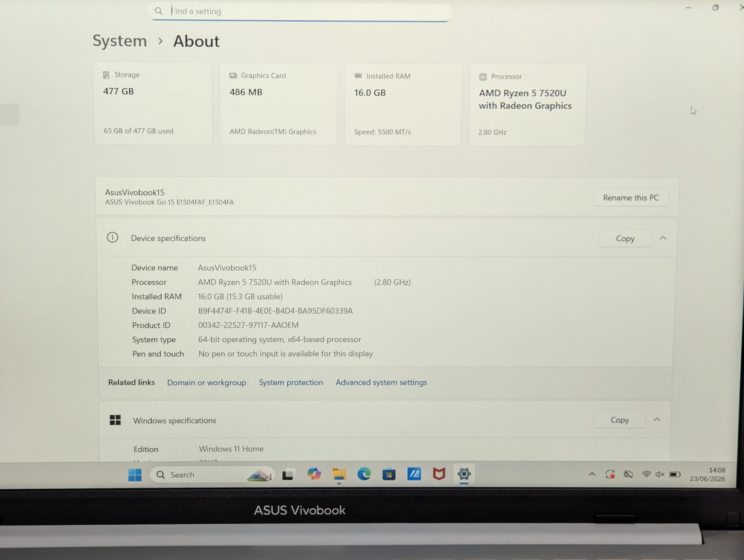Select the Product ID 00342-22527-97117-AAOEM

[248, 325]
